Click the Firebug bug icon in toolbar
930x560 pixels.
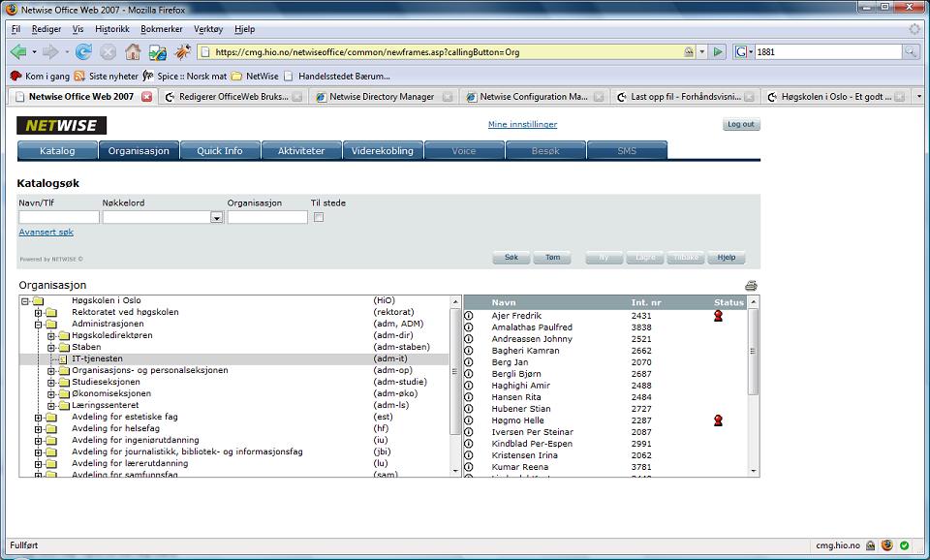[x=182, y=52]
